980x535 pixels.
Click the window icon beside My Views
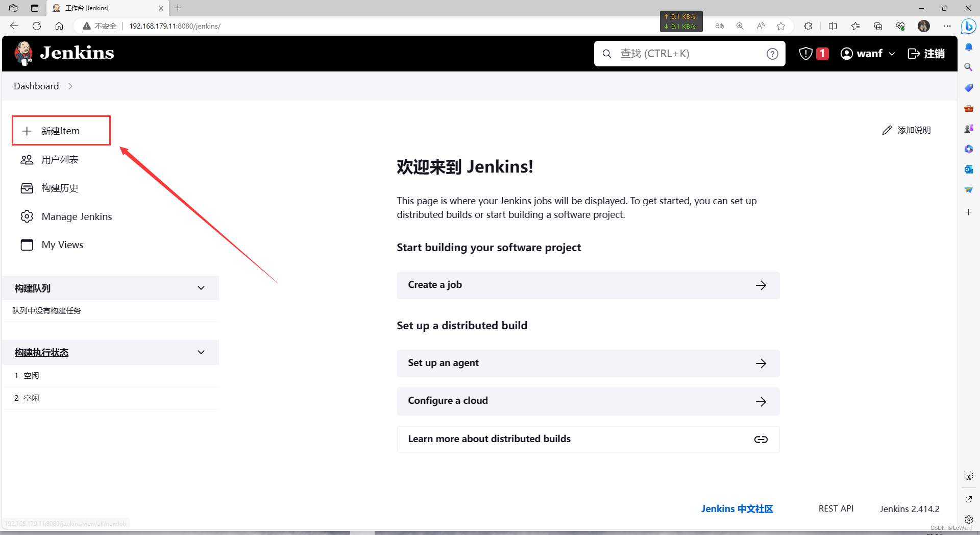point(27,245)
